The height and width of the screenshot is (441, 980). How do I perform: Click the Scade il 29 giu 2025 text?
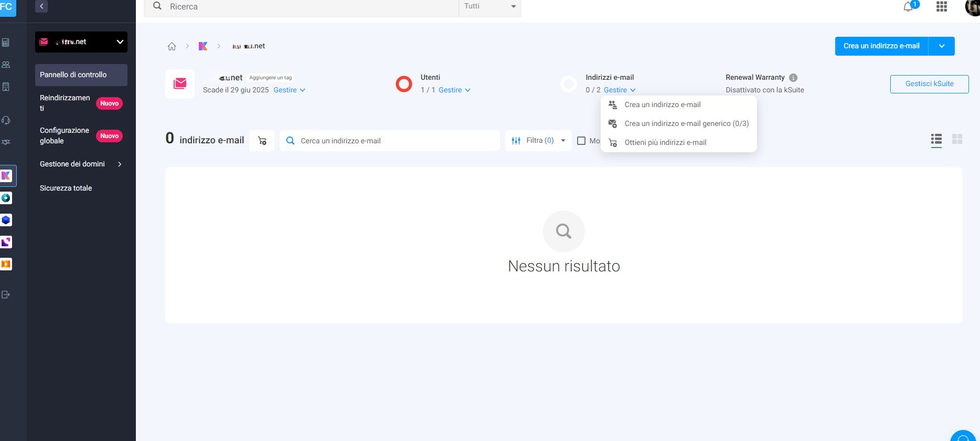tap(236, 90)
